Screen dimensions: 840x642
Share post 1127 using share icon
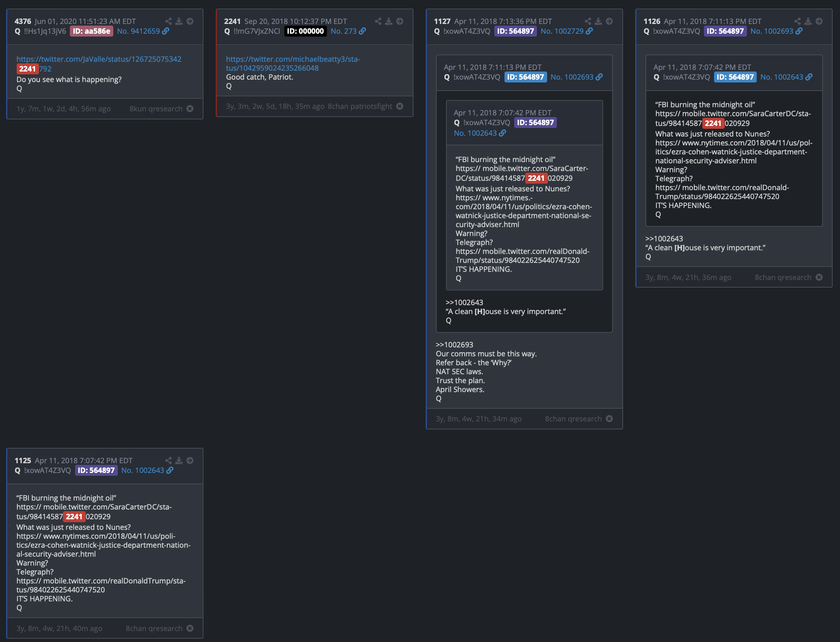pyautogui.click(x=588, y=21)
